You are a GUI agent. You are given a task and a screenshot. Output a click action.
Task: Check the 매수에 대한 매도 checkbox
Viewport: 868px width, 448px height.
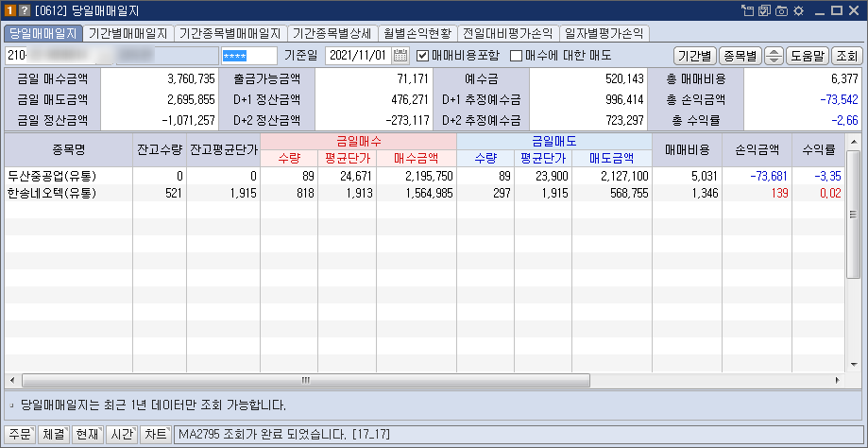coord(516,56)
